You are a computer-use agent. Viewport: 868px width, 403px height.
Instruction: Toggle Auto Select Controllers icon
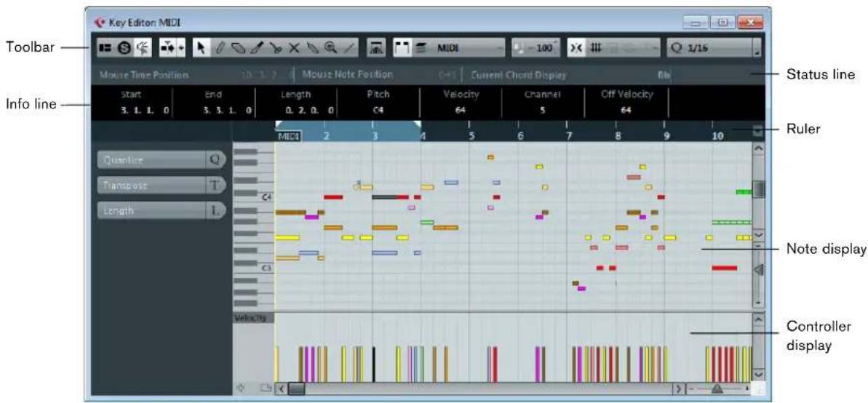pos(375,48)
